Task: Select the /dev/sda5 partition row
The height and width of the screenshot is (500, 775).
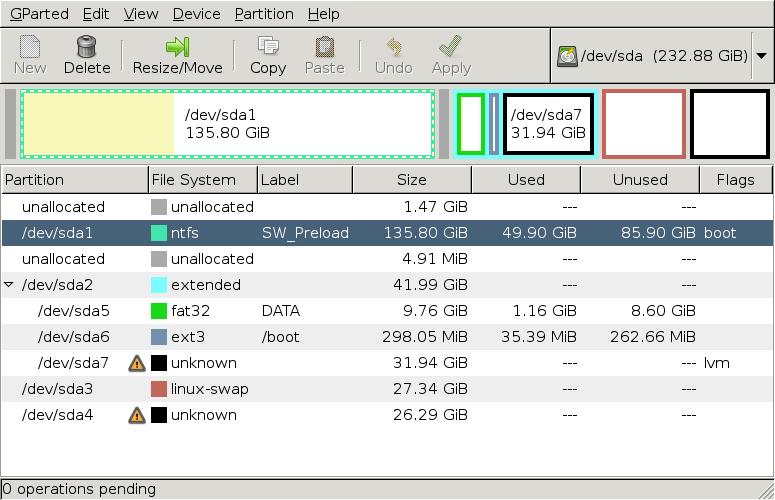Action: pos(387,311)
